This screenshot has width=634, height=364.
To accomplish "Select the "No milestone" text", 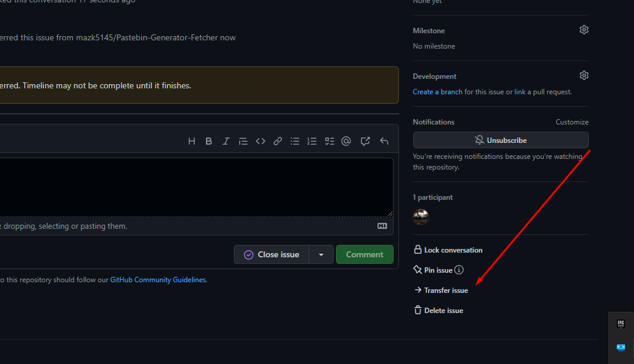I will [434, 46].
